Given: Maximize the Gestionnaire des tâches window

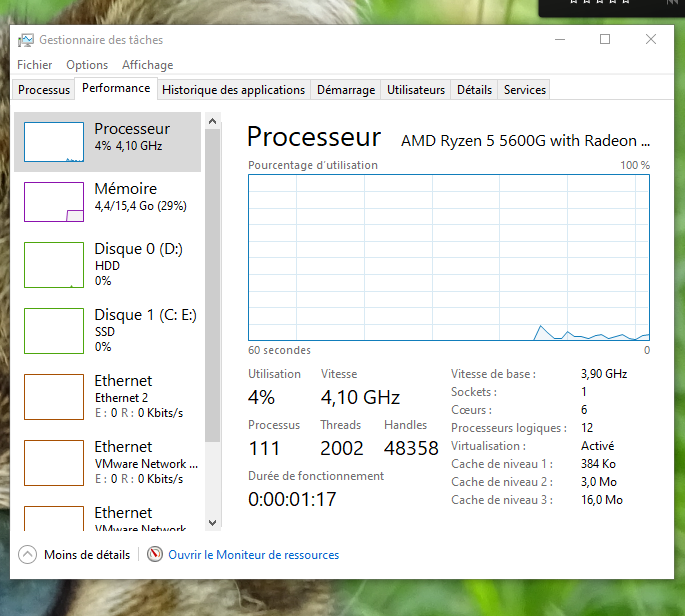Looking at the screenshot, I should pyautogui.click(x=605, y=39).
